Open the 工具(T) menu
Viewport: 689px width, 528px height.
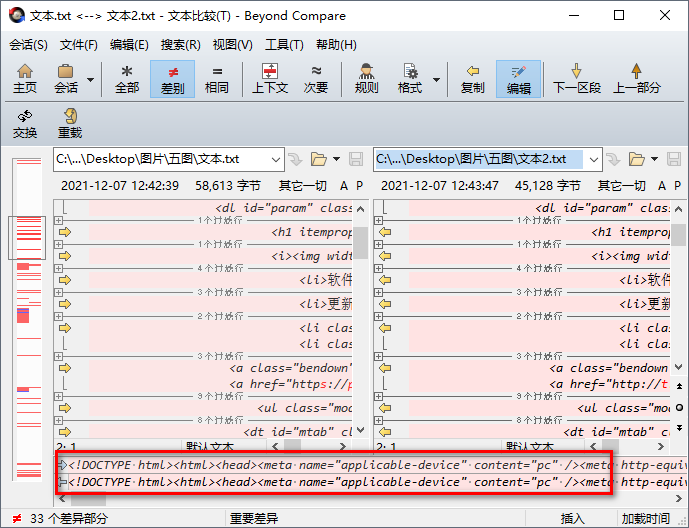(284, 45)
